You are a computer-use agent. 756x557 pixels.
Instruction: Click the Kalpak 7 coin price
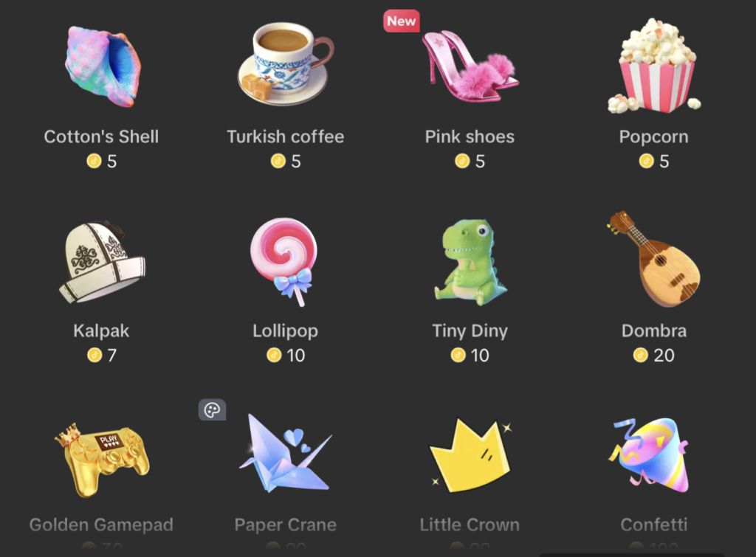[102, 356]
